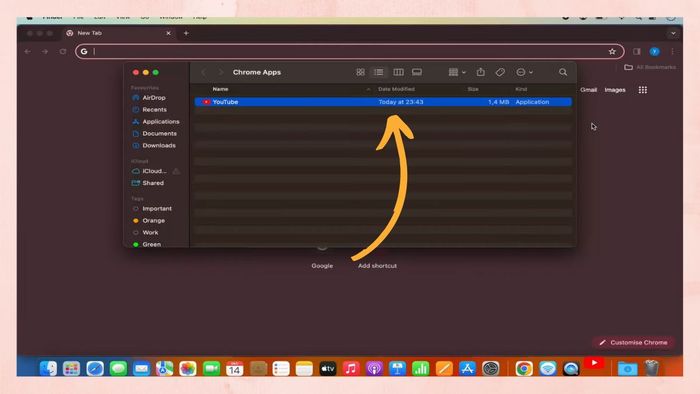The image size is (700, 394).
Task: Open the Google apps grid
Action: [x=643, y=90]
